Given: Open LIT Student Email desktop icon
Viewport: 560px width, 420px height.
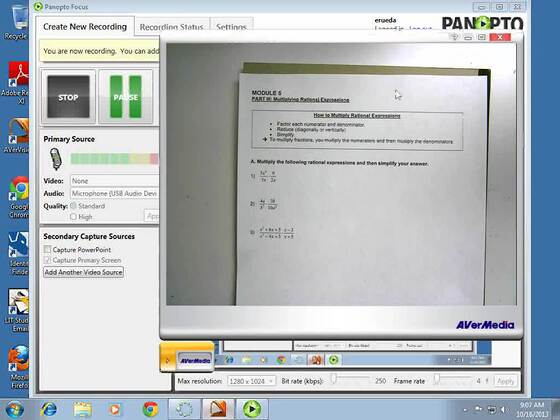Looking at the screenshot, I should (16, 310).
